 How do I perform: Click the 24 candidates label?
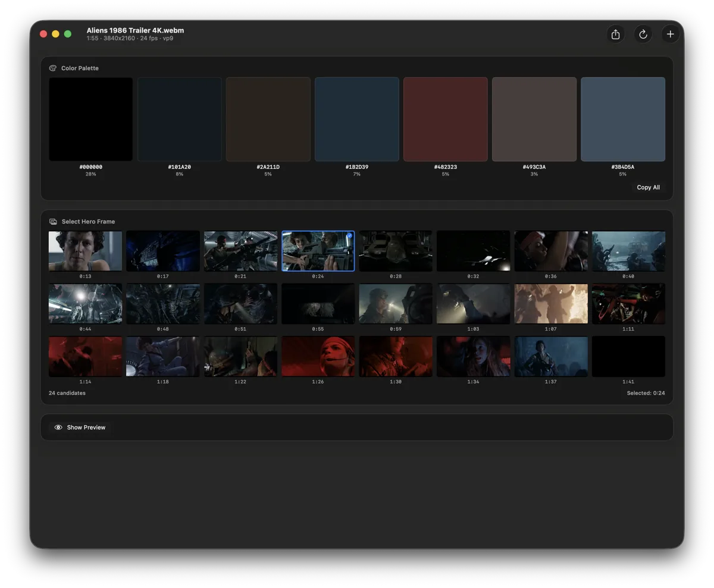pos(67,393)
